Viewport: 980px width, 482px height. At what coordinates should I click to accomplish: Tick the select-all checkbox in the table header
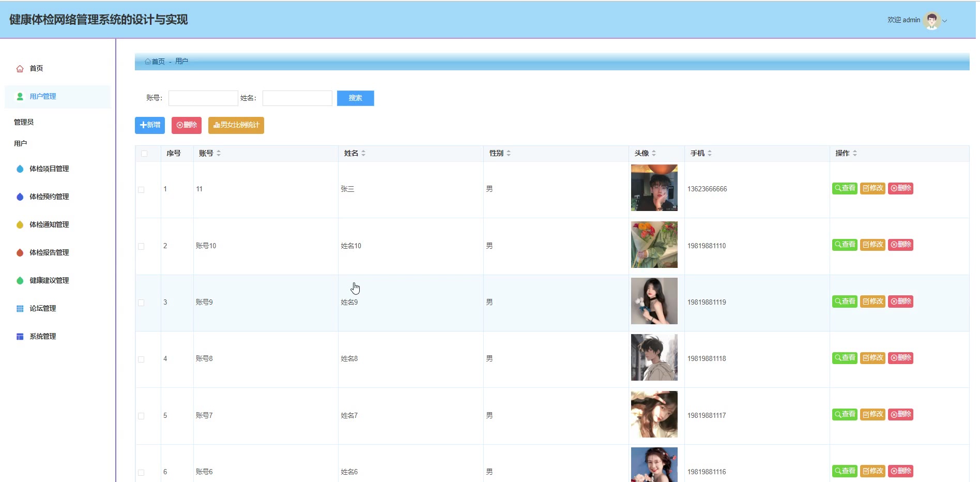coord(144,154)
